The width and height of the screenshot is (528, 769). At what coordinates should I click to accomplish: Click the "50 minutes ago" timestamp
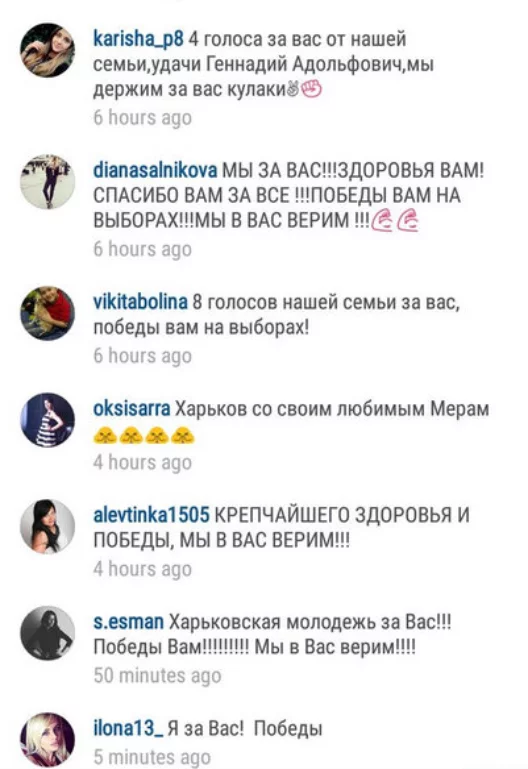157,675
